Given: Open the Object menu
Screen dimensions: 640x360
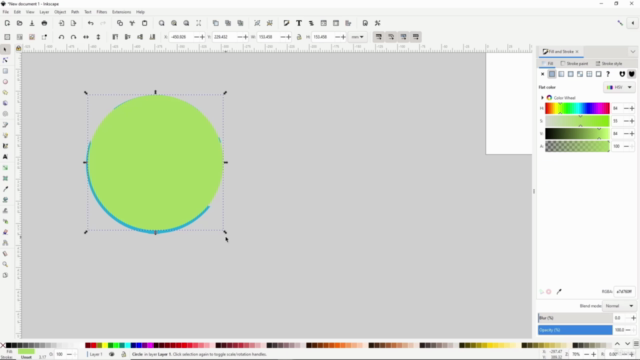Looking at the screenshot, I should point(60,12).
